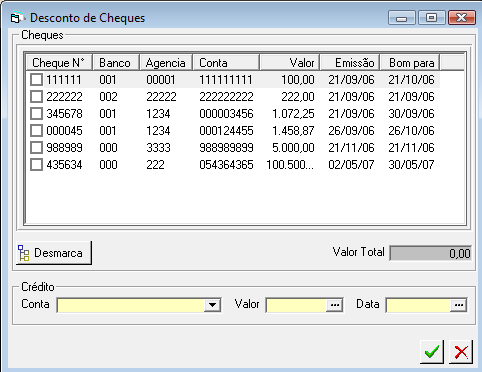Image resolution: width=482 pixels, height=372 pixels.
Task: Click the Conta combo box field
Action: pos(139,305)
